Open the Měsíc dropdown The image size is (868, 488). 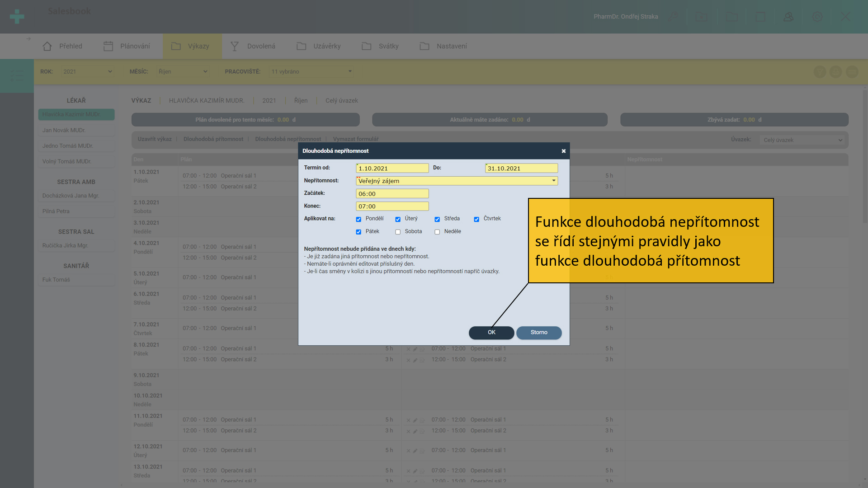(x=183, y=71)
